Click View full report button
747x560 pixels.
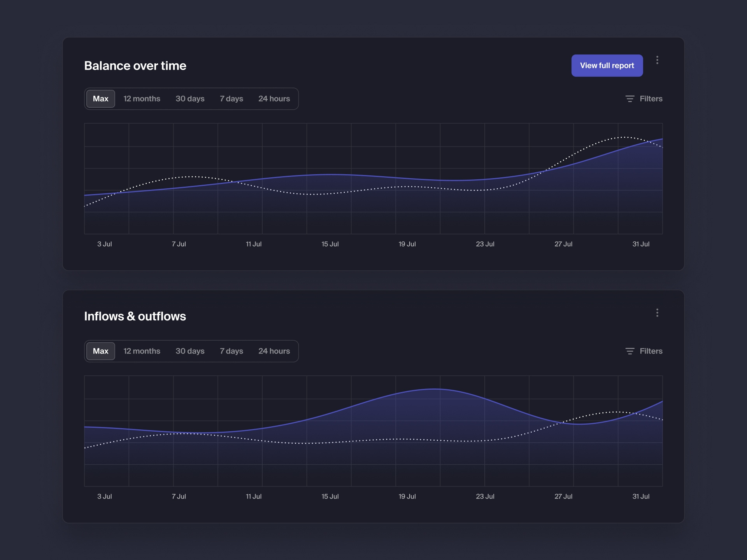point(607,66)
